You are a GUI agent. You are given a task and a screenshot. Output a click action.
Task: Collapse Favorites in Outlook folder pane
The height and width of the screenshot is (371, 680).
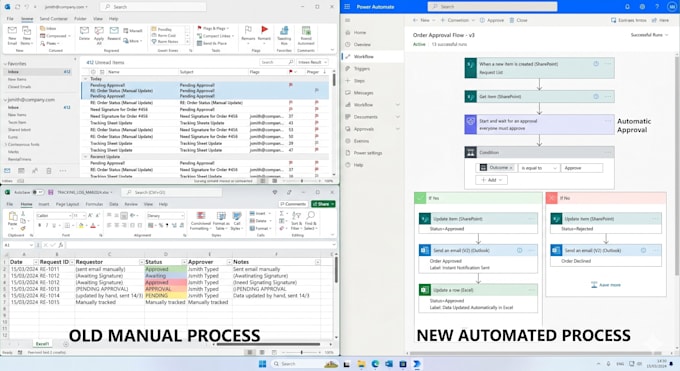[5, 64]
